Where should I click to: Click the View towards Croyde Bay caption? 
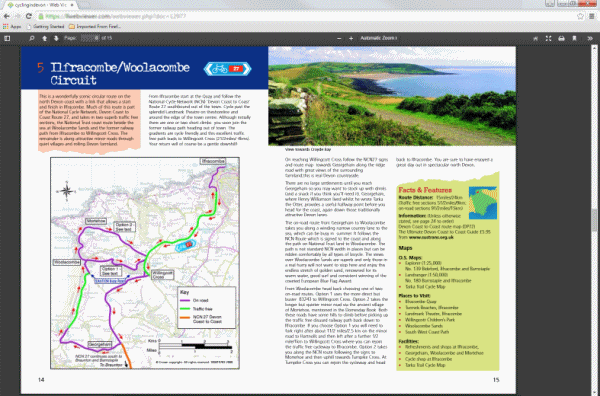308,150
